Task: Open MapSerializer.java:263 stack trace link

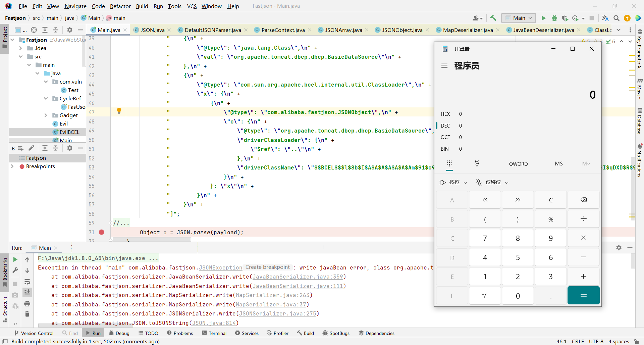Action: click(x=272, y=295)
